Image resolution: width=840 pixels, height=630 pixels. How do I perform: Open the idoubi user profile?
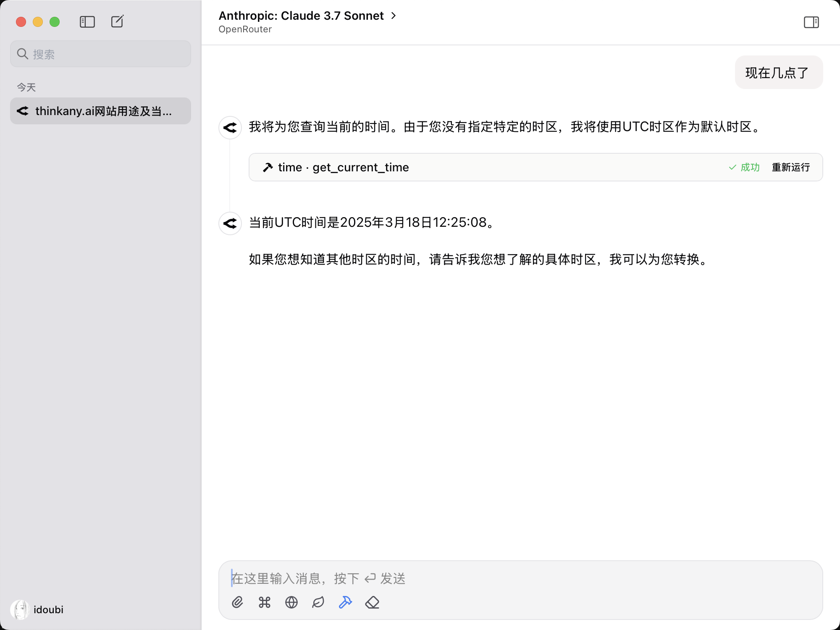click(x=38, y=609)
